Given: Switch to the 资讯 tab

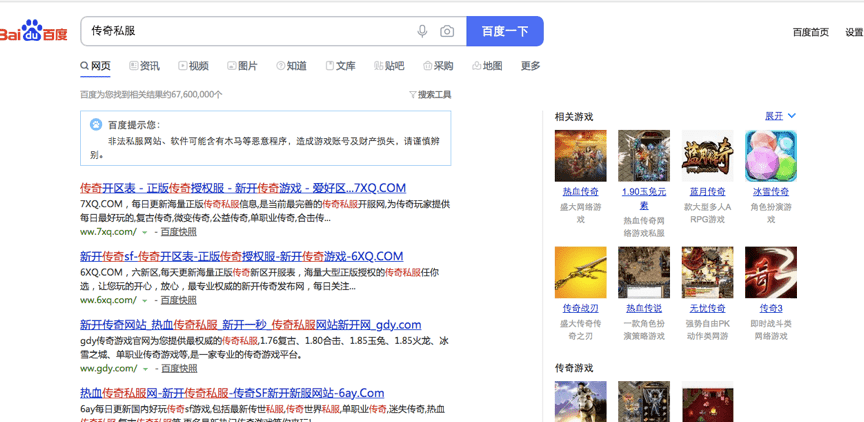Looking at the screenshot, I should 144,66.
